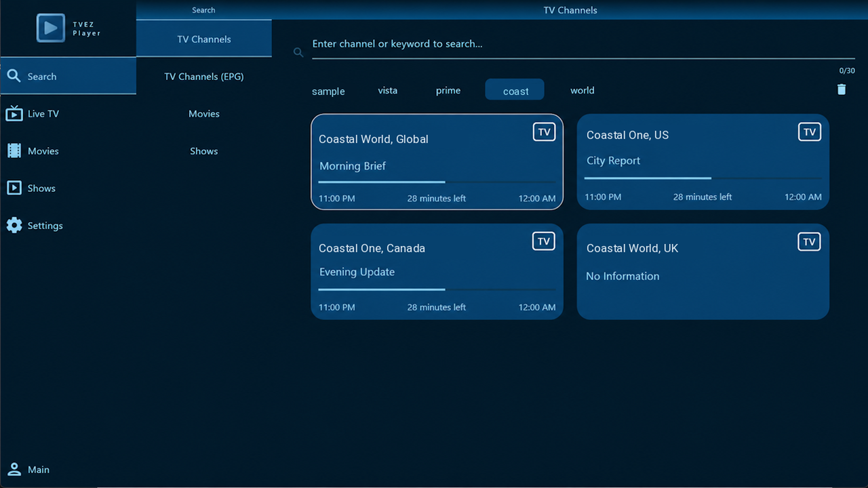
Task: Click the Live TV icon in sidebar
Action: pyautogui.click(x=14, y=113)
